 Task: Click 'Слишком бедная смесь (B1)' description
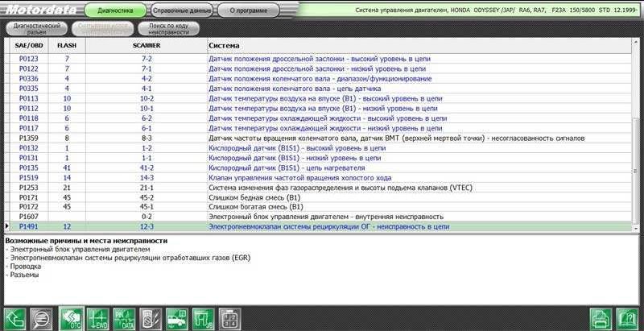(x=254, y=197)
